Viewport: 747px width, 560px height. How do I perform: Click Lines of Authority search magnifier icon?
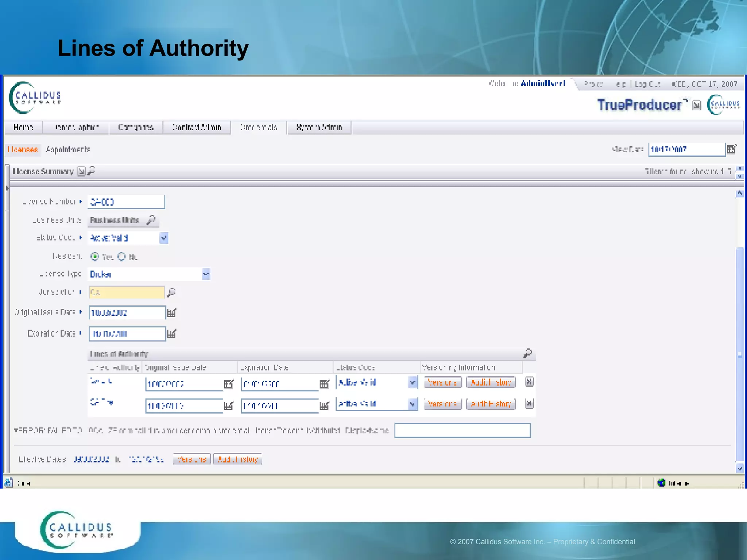click(527, 353)
